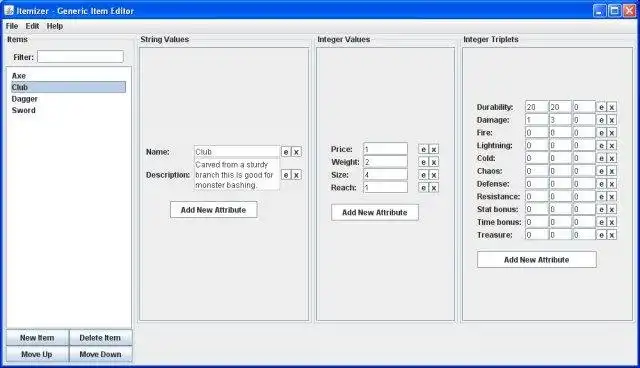Click the 'e' edit button for Price
Viewport: 640px width, 368px height.
click(423, 149)
